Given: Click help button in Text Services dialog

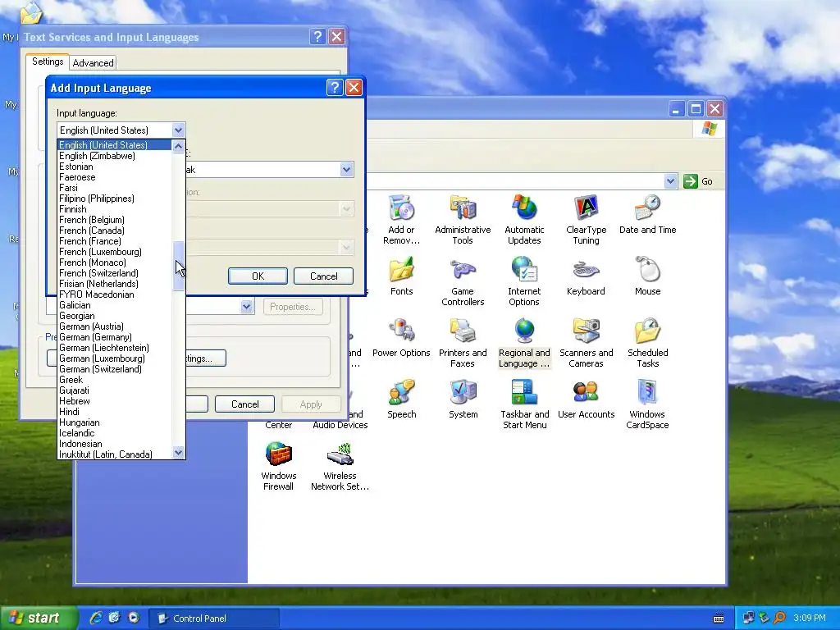Looking at the screenshot, I should point(317,36).
